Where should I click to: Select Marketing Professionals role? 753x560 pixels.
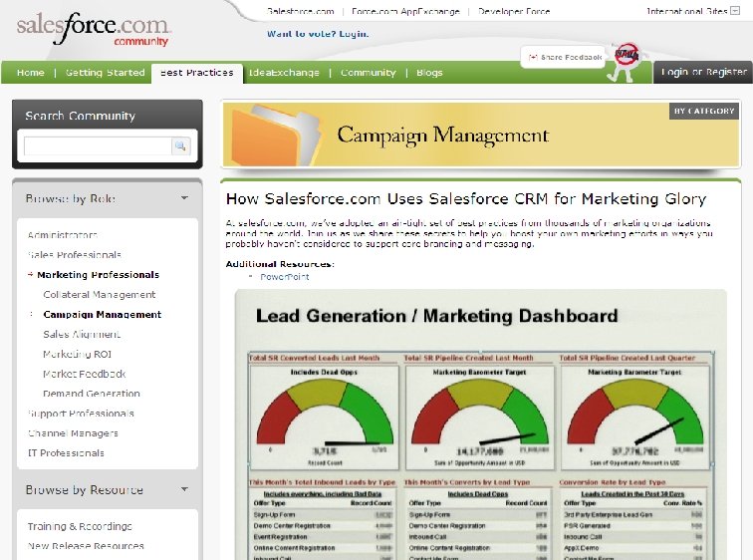click(x=98, y=275)
